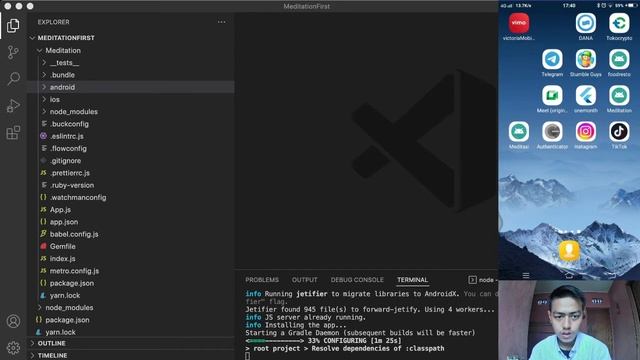Screen dimensions: 640x360
Task: Launch foodresto app on phone
Action: [619, 60]
